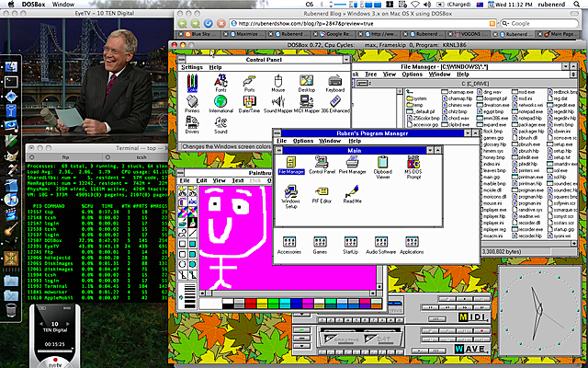Open the Date/Time icon
The image size is (588, 368).
point(249,104)
